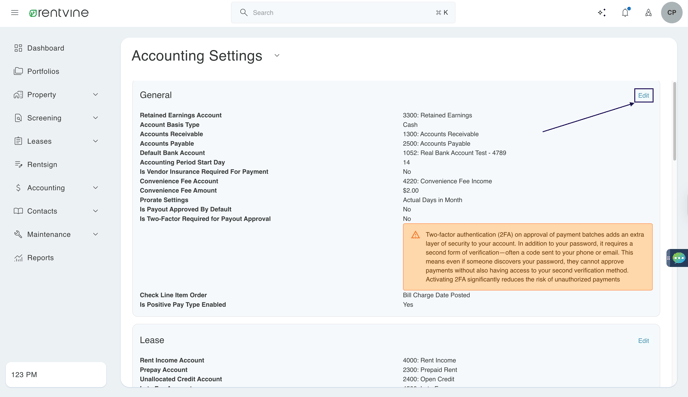Viewport: 688px width, 397px height.
Task: Open the notifications bell icon
Action: point(625,12)
